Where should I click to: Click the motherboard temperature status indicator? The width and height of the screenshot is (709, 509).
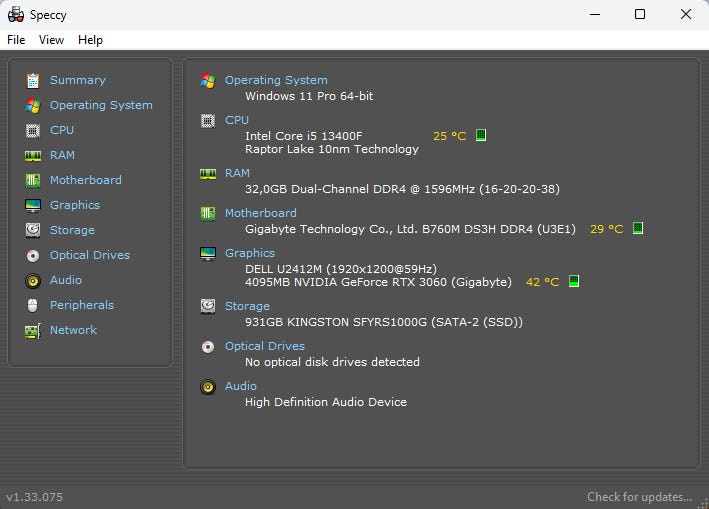[638, 228]
